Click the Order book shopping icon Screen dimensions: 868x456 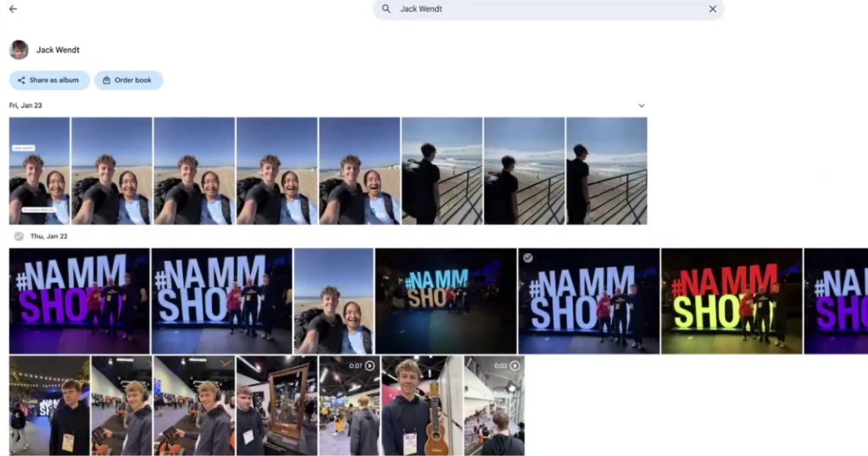[x=106, y=81]
